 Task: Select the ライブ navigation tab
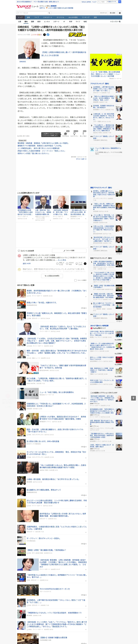pyautogui.click(x=37, y=17)
